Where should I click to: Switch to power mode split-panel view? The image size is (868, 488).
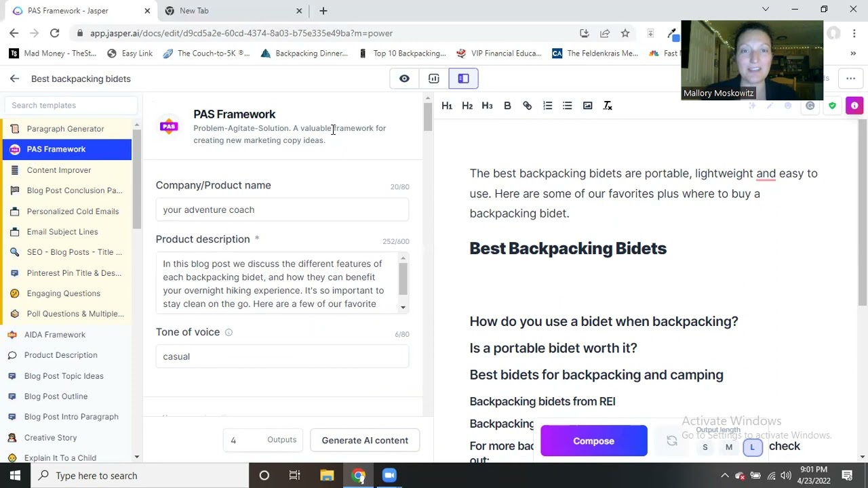464,79
